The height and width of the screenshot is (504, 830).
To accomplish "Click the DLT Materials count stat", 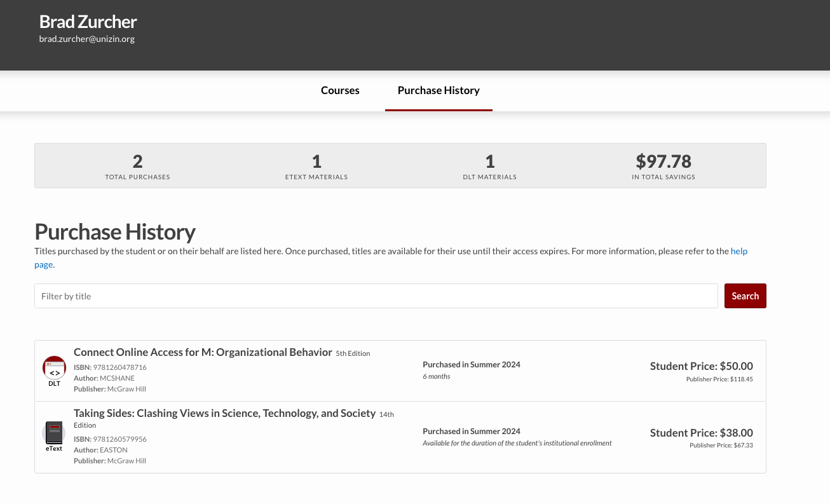I will (x=489, y=161).
